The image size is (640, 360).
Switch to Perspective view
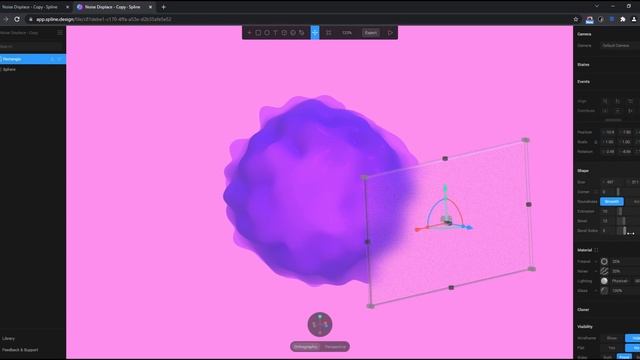point(335,347)
